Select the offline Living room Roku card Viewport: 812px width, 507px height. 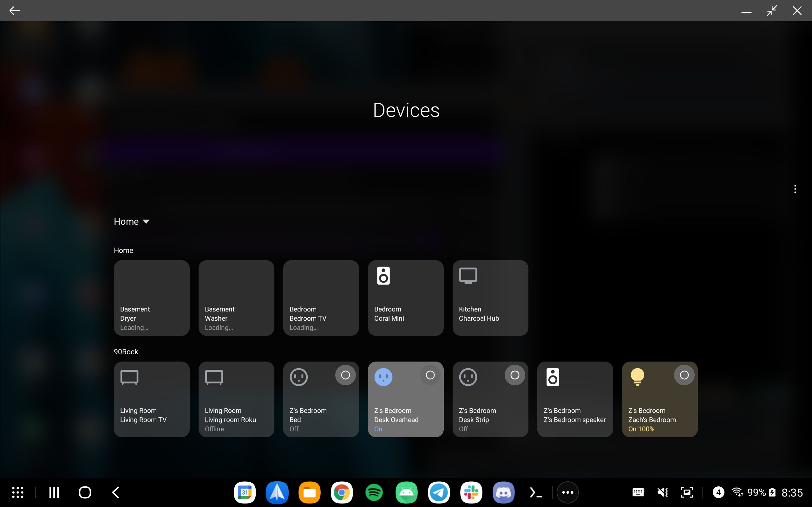point(236,399)
